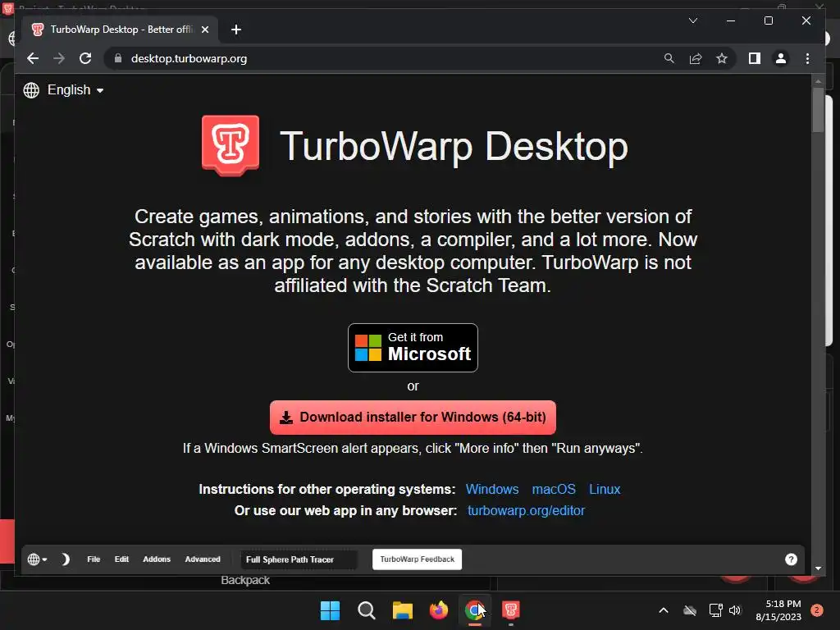Click the scrollbar up arrow
This screenshot has width=840, height=630.
[818, 81]
